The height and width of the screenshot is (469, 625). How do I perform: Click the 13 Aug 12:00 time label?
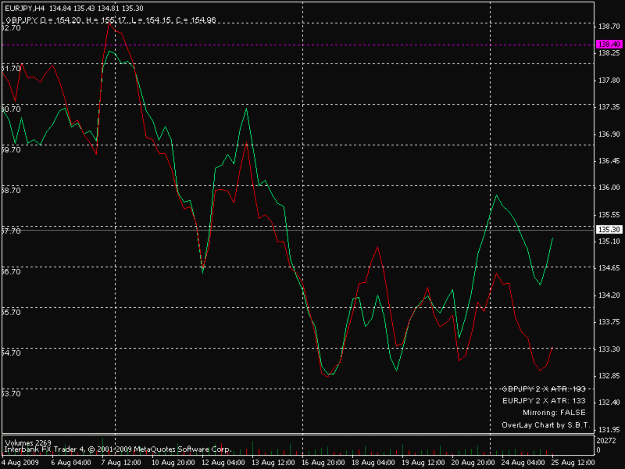(273, 463)
